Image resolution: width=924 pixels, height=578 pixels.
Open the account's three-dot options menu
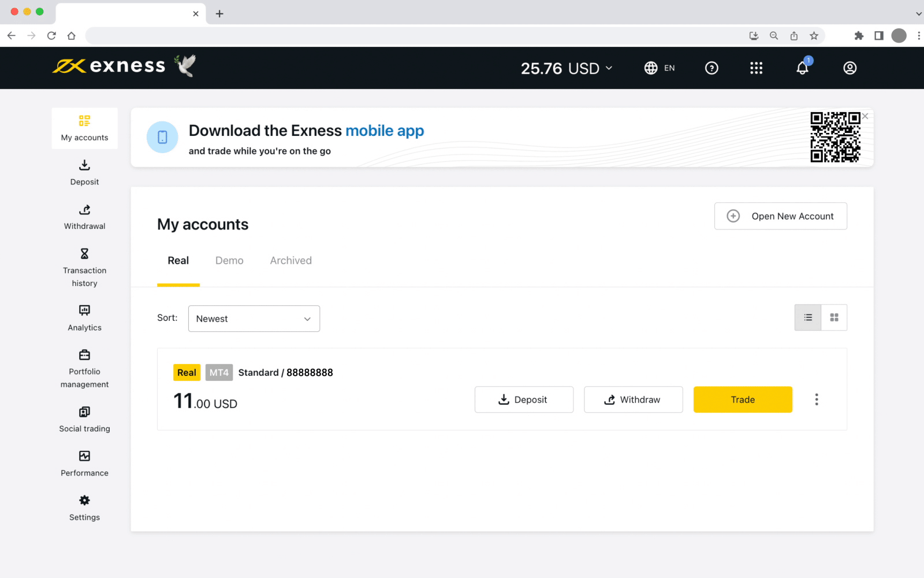[x=816, y=399]
